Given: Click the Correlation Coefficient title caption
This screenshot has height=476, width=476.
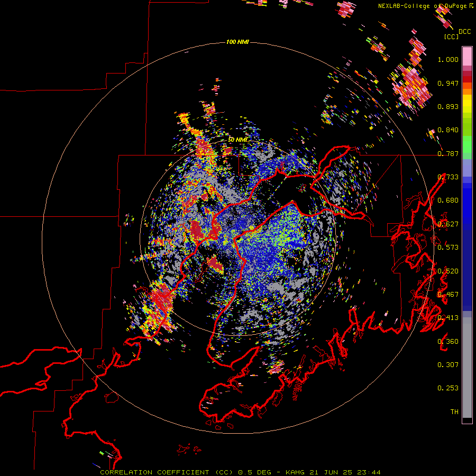Looking at the screenshot, I should pos(167,472).
